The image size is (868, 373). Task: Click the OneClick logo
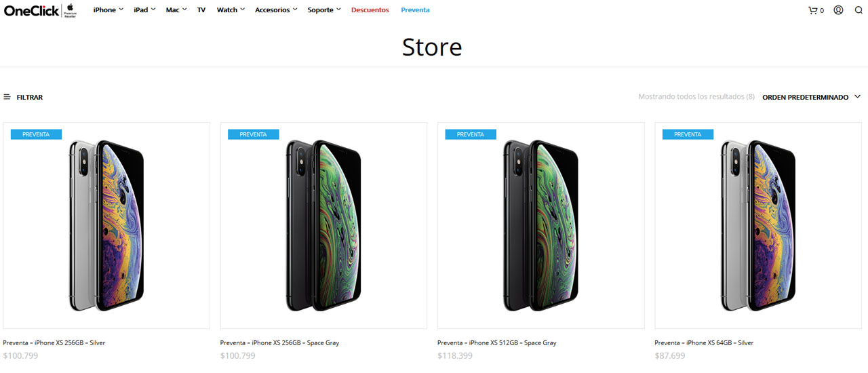[x=40, y=10]
